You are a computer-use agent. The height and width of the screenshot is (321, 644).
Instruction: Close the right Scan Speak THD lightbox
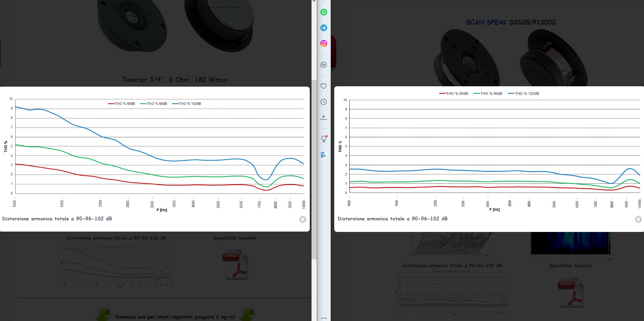638,219
